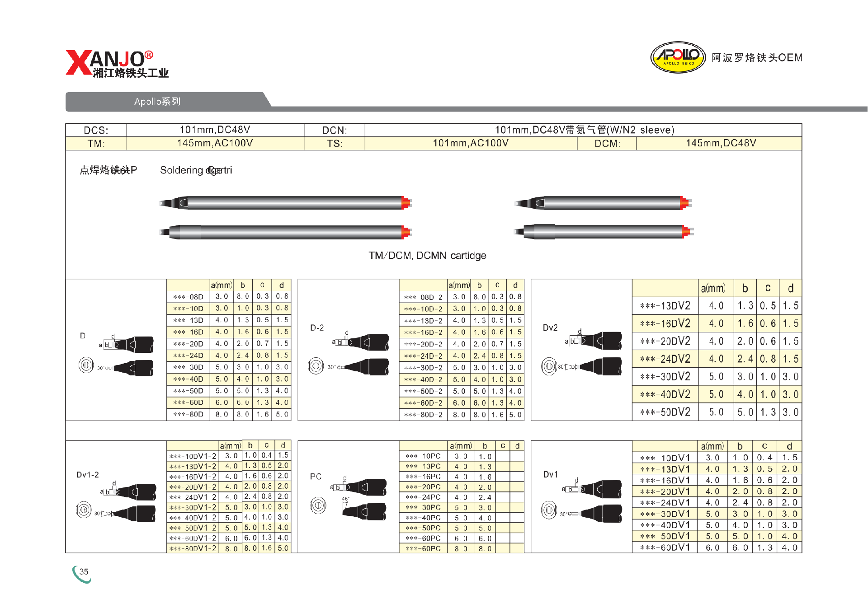Viewport: 868px width, 613px height.
Task: Click the "***-30DV2" row label
Action: [665, 377]
